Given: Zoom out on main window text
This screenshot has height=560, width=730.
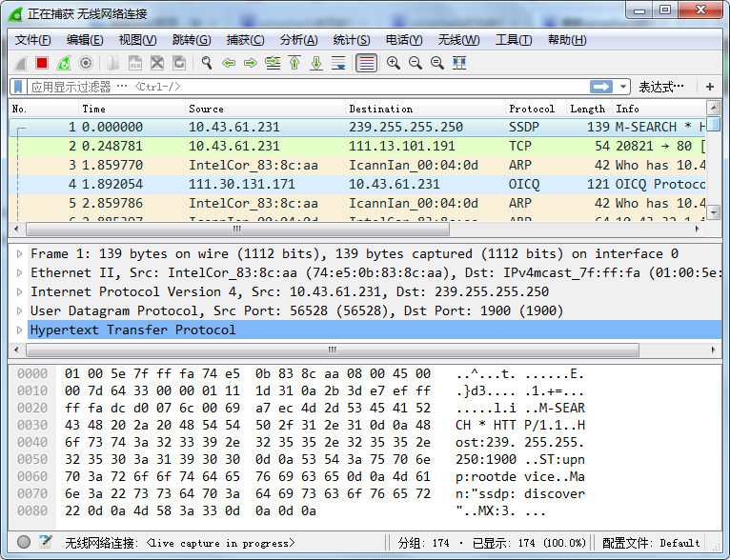Looking at the screenshot, I should point(416,63).
